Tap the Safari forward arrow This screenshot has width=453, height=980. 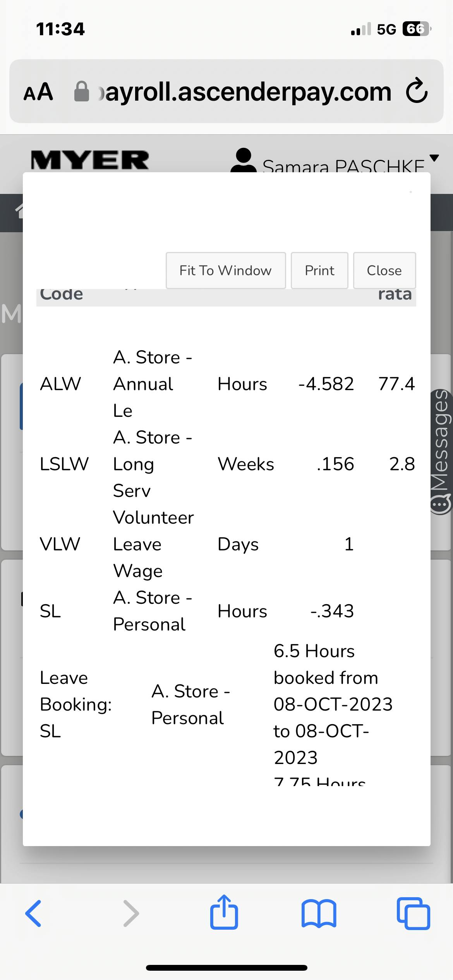click(131, 913)
